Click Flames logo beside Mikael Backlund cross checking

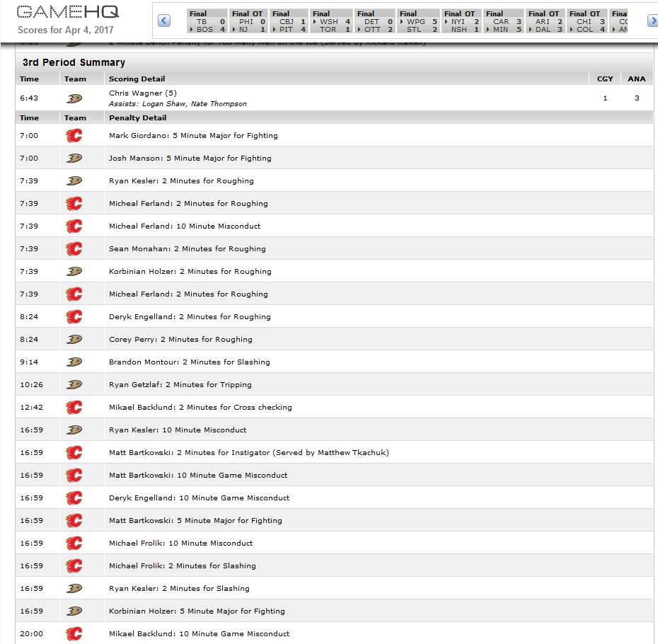tap(74, 407)
